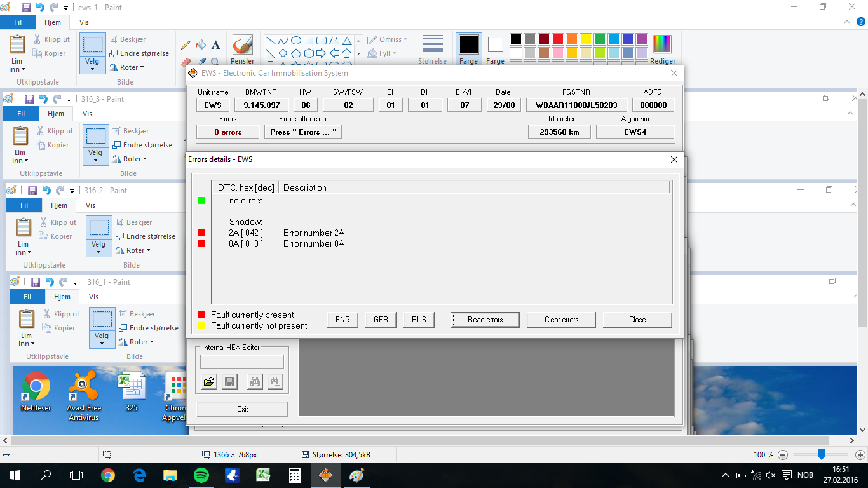868x488 pixels.
Task: Open Spotify from the taskbar
Action: pyautogui.click(x=201, y=475)
